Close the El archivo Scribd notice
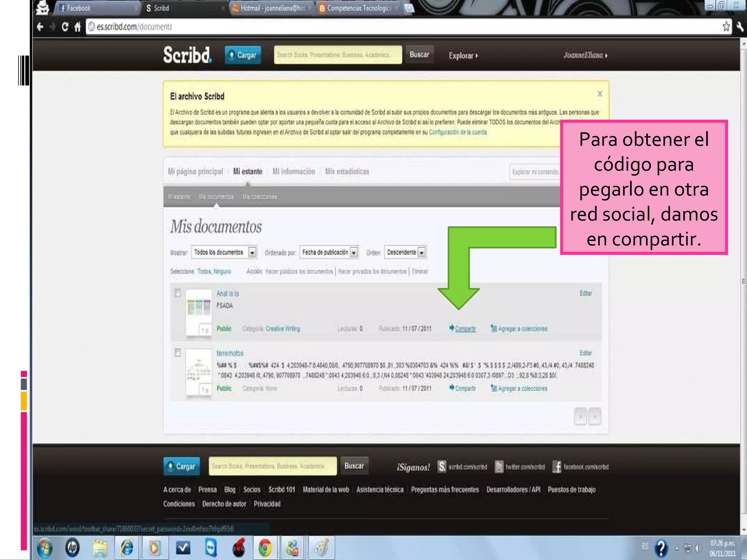747x560 pixels. [600, 94]
